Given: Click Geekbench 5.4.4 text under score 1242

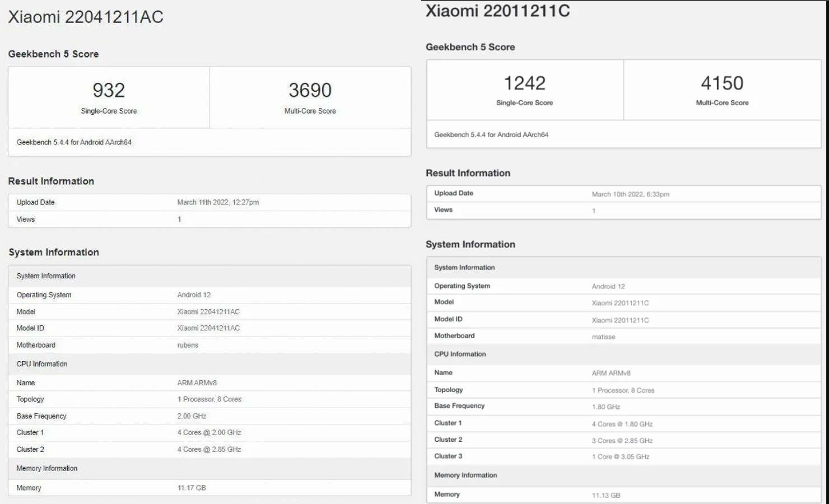Looking at the screenshot, I should [491, 134].
